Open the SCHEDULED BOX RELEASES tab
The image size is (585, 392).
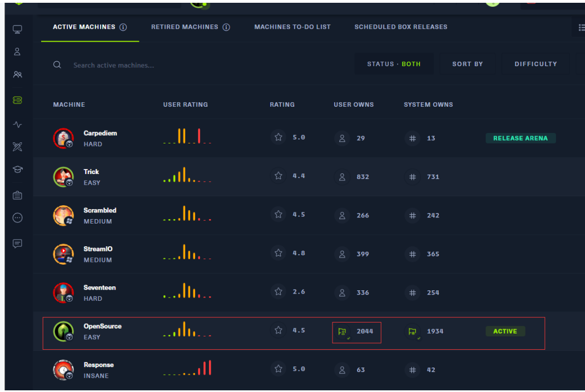click(401, 27)
